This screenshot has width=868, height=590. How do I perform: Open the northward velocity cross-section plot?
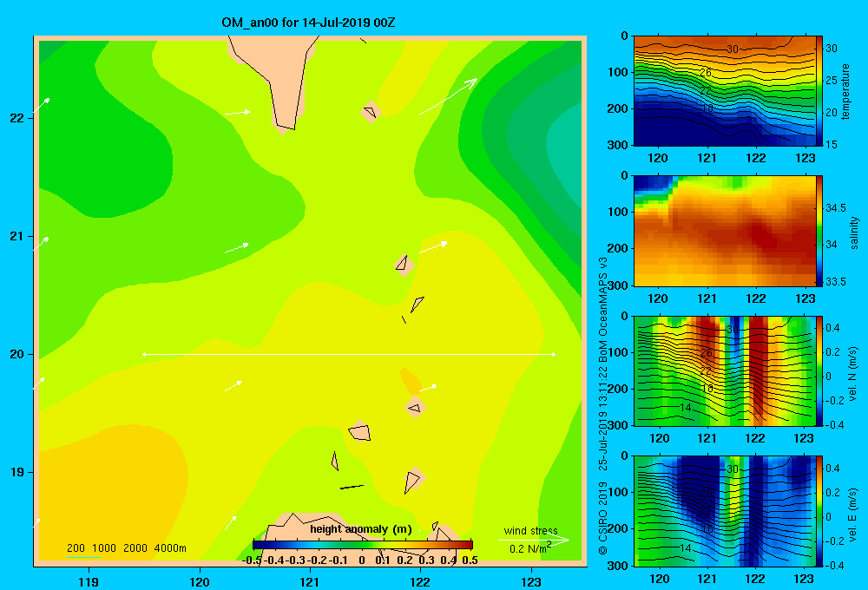pos(724,370)
